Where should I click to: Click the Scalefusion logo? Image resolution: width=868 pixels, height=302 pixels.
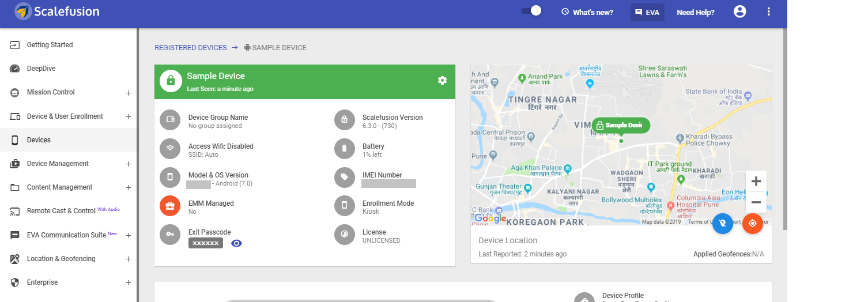pyautogui.click(x=57, y=12)
